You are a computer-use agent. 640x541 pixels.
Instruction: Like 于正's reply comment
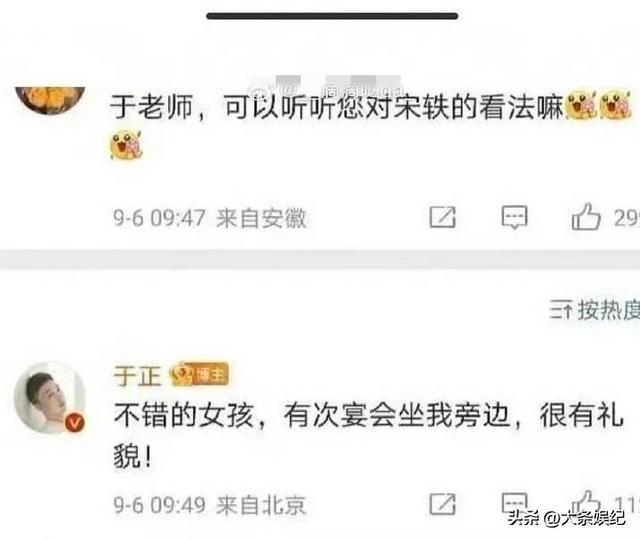[587, 502]
